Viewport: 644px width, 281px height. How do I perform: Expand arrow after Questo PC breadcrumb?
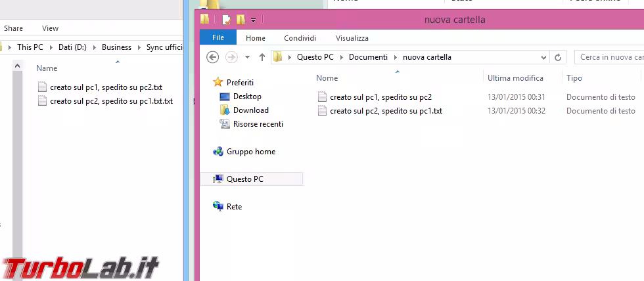coord(341,57)
